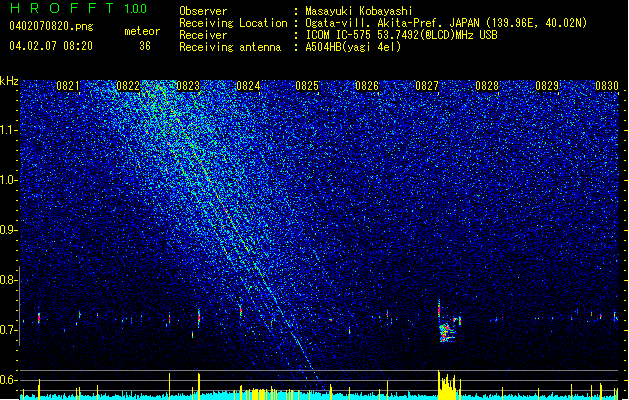Click the 0824 time marker

[x=248, y=86]
